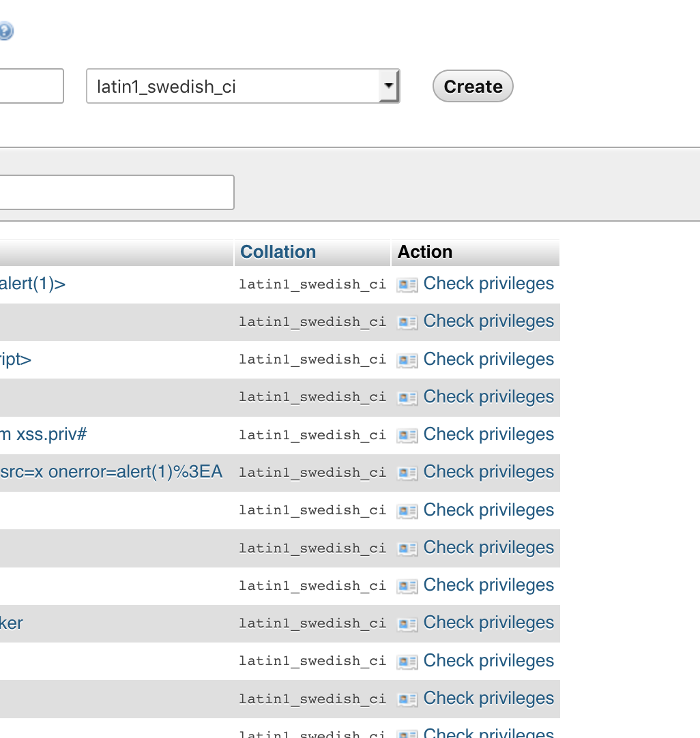Click the privileges icon on the ker row
This screenshot has height=738, width=700.
coord(407,623)
